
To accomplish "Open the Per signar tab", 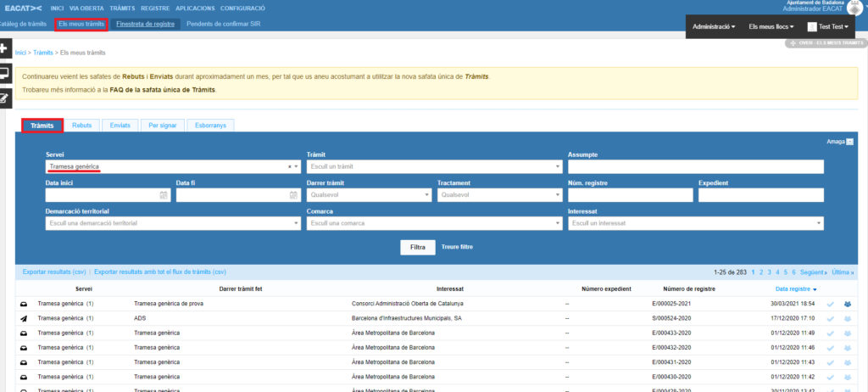I will [163, 126].
